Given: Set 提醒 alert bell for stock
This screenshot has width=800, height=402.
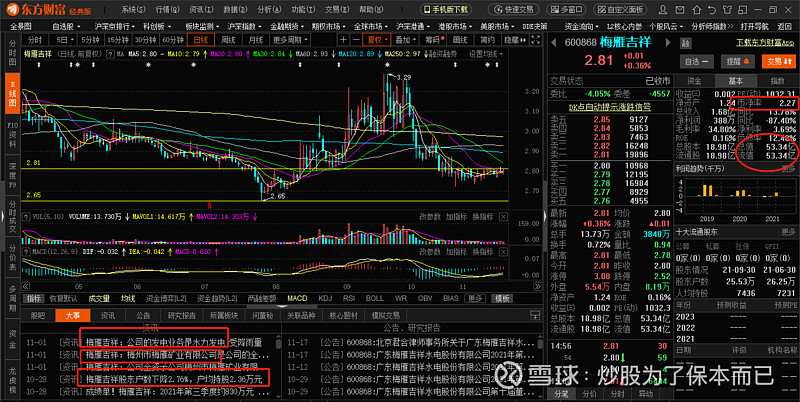Looking at the screenshot, I should [x=737, y=61].
